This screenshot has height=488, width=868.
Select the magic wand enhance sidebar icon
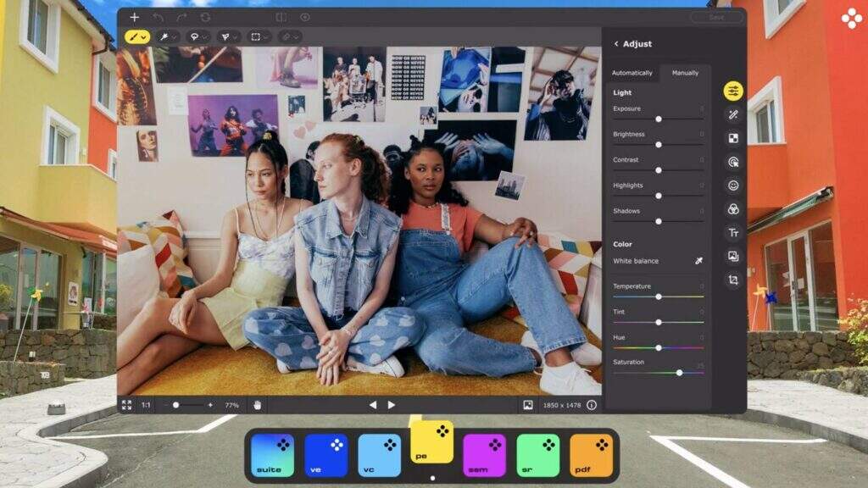click(733, 114)
